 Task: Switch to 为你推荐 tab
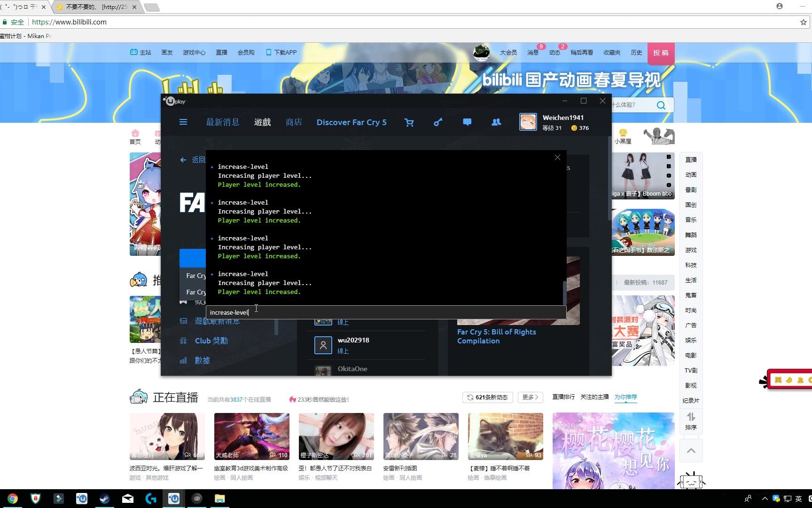pos(625,397)
